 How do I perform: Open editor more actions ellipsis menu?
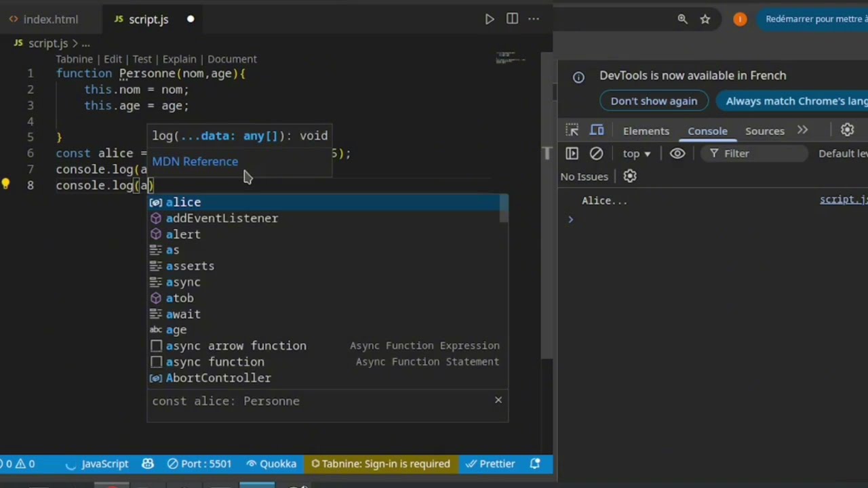coord(534,19)
